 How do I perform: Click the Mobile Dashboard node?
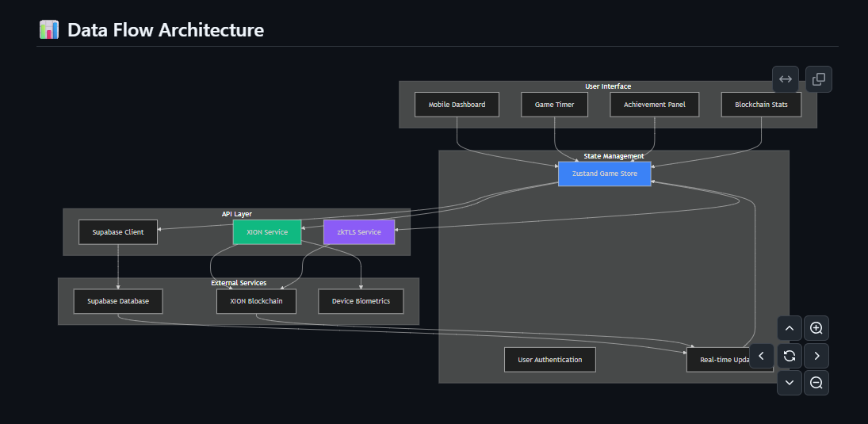coord(457,105)
